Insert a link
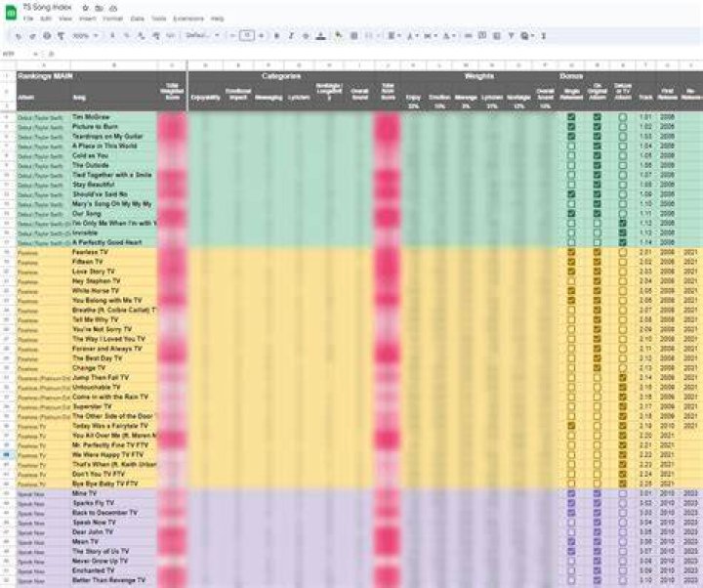This screenshot has width=703, height=588. click(x=468, y=36)
